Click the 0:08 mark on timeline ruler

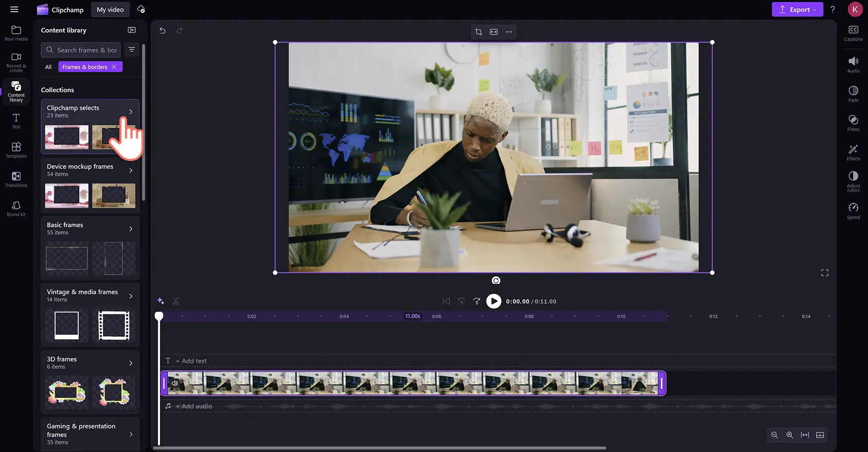[x=529, y=317]
